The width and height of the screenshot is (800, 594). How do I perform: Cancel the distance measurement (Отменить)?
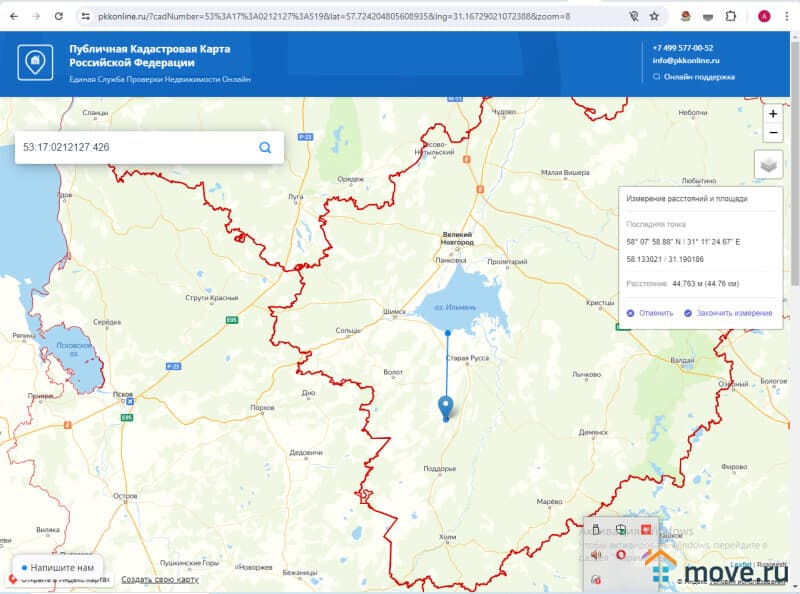[650, 313]
